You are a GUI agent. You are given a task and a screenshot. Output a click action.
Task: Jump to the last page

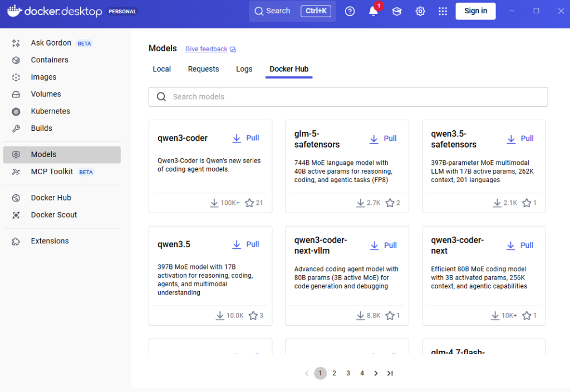click(390, 373)
